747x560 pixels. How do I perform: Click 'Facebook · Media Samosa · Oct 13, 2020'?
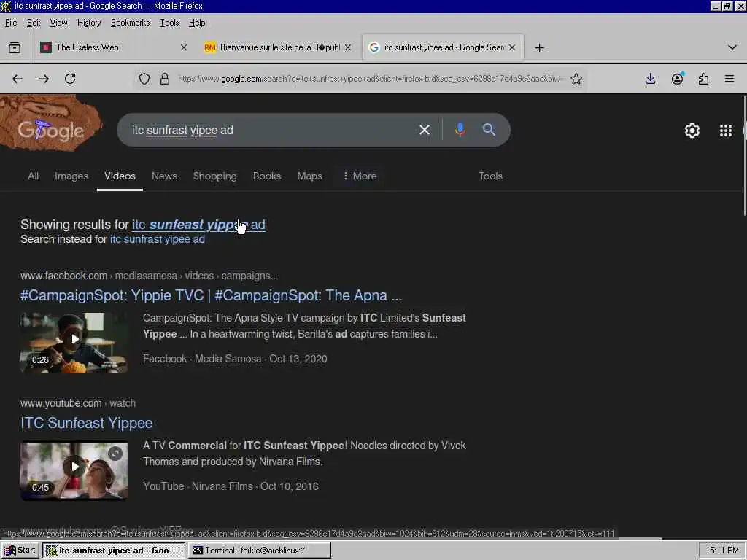click(x=235, y=359)
